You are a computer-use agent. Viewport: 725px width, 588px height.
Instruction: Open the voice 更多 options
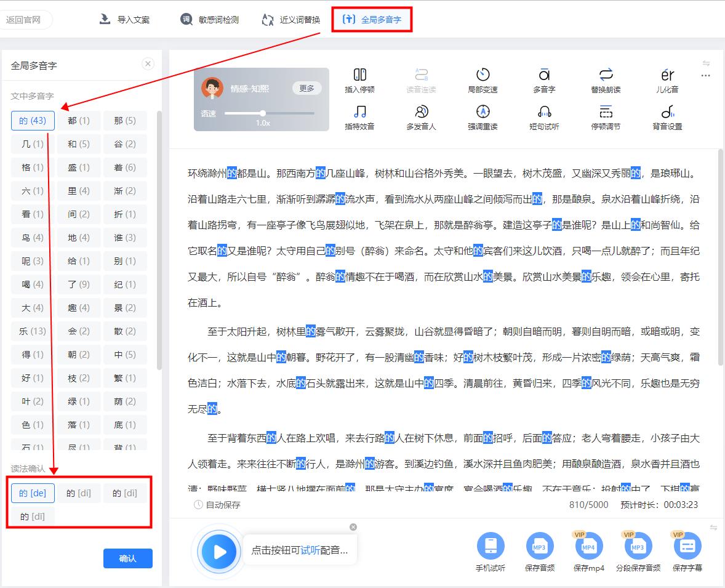pos(306,87)
